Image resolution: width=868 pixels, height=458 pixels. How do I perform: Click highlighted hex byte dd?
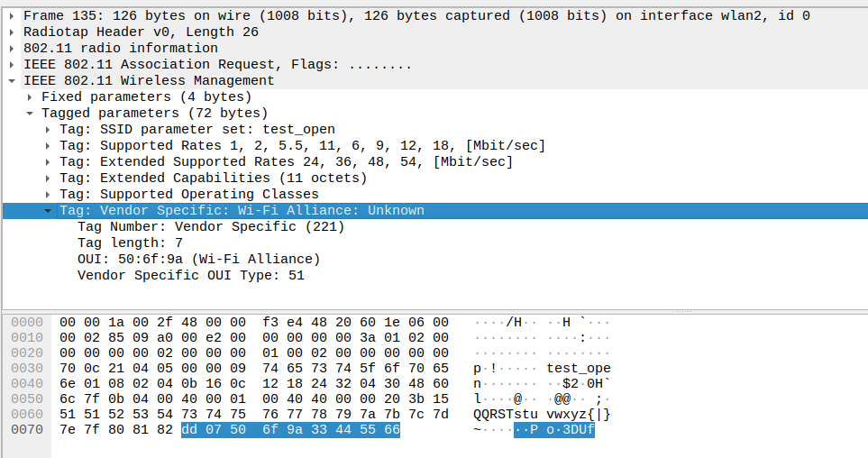(x=188, y=430)
